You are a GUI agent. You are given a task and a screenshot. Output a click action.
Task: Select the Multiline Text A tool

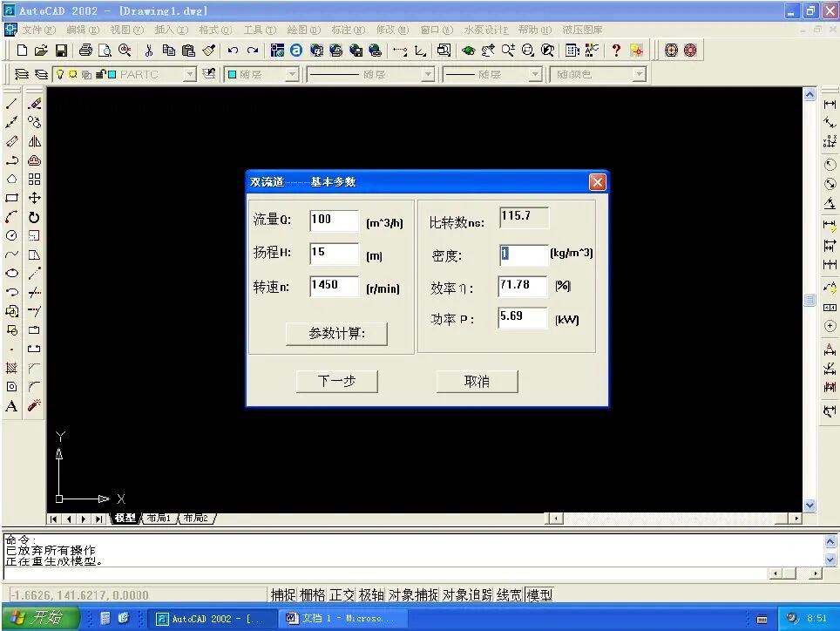[x=11, y=405]
